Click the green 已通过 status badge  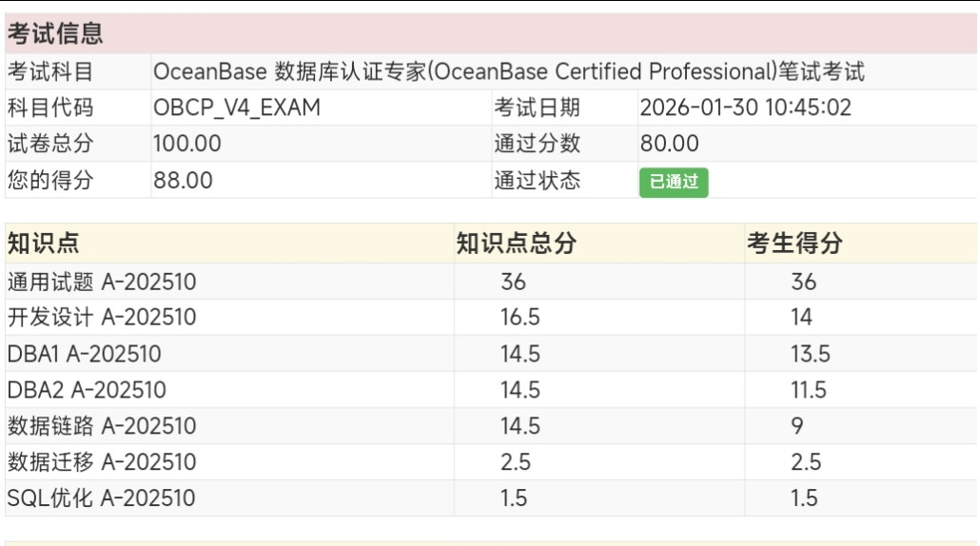coord(674,182)
